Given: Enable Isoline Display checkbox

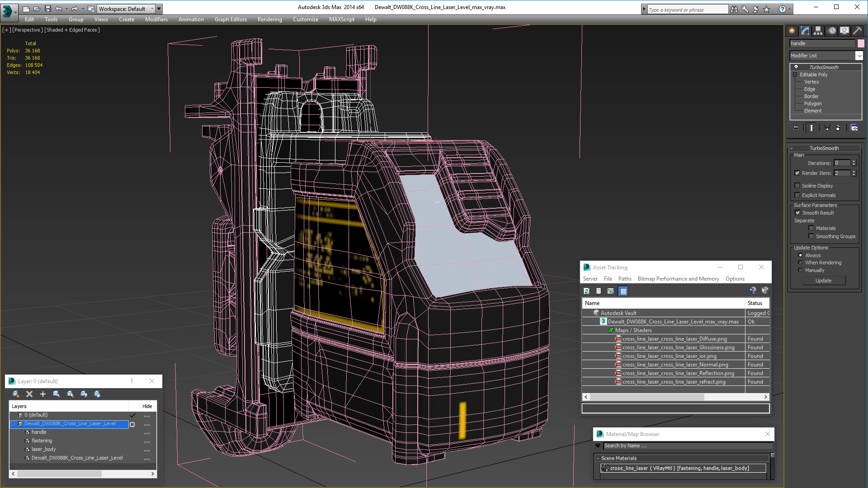Looking at the screenshot, I should click(797, 185).
